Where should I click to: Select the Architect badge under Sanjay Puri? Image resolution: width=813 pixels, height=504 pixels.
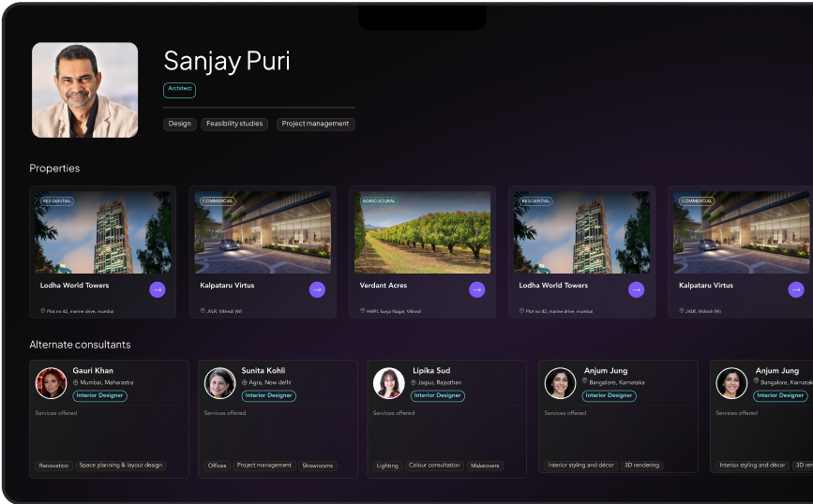coord(179,89)
